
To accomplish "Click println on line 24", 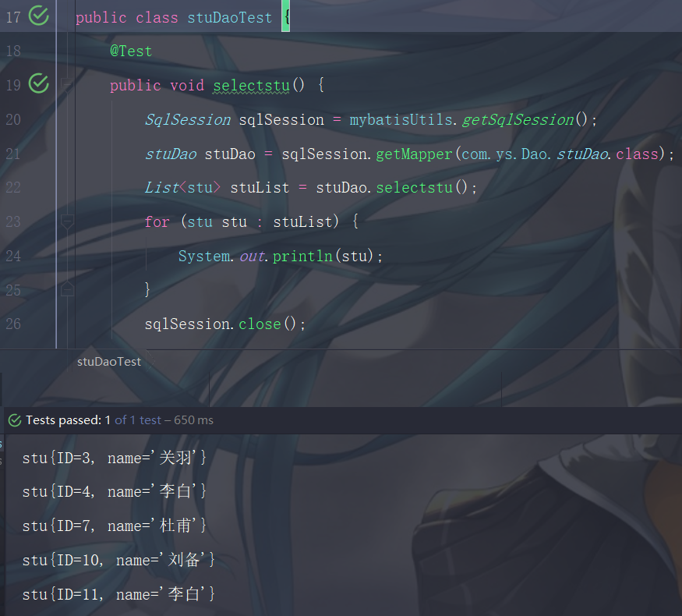I will pos(302,257).
